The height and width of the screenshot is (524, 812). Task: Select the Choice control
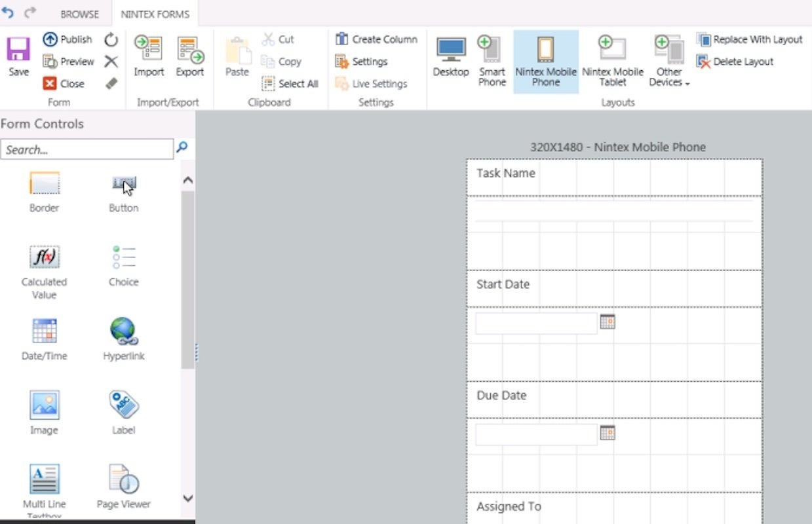tap(123, 266)
